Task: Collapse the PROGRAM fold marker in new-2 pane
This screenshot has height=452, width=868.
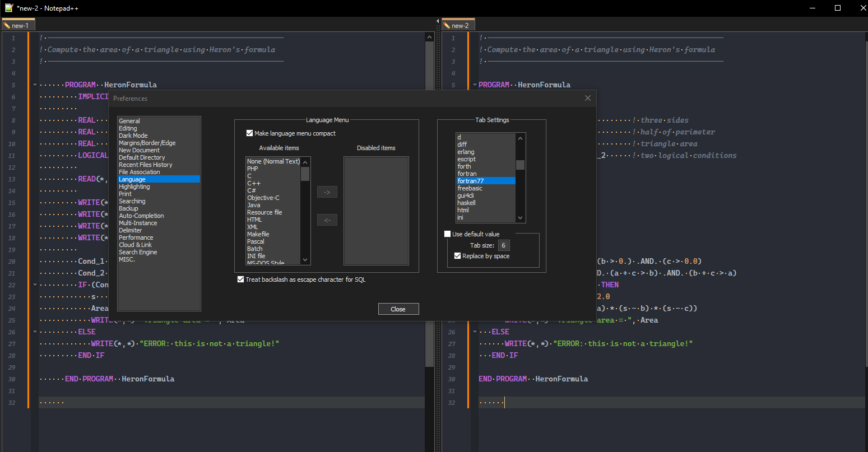Action: click(x=475, y=85)
